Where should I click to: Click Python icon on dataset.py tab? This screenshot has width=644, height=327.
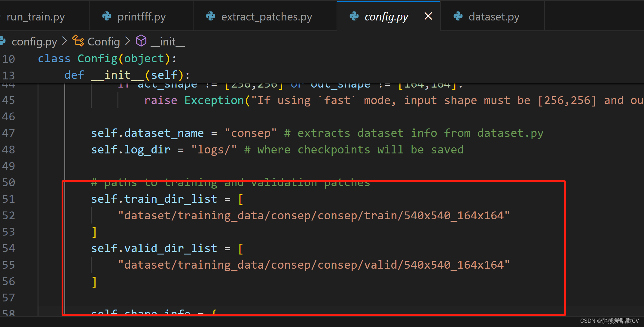[x=458, y=16]
